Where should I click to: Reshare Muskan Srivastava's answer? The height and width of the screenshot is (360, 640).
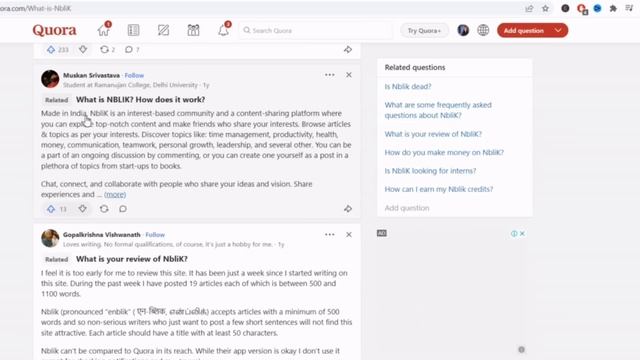(x=104, y=209)
